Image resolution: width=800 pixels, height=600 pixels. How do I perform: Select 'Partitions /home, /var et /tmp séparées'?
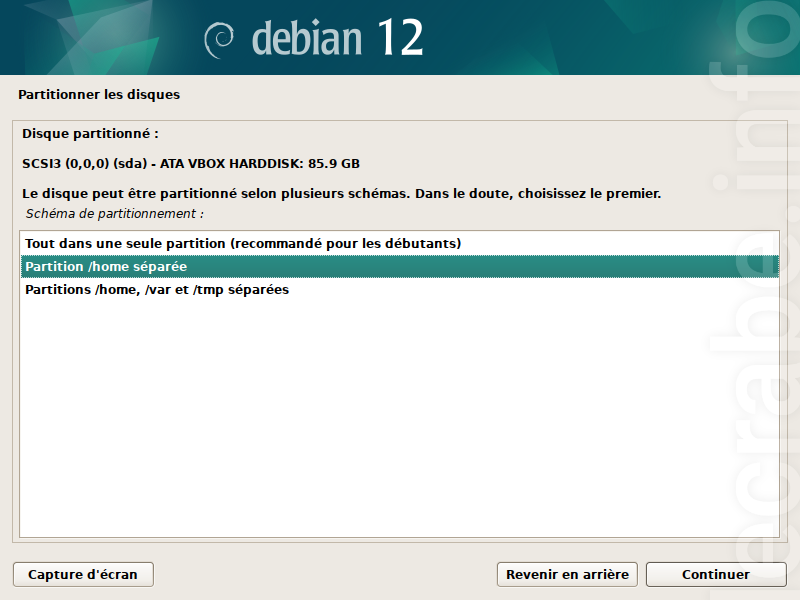tap(399, 289)
